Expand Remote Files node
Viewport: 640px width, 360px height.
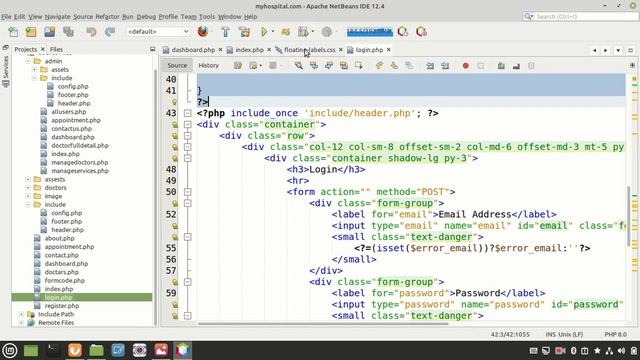(21, 322)
